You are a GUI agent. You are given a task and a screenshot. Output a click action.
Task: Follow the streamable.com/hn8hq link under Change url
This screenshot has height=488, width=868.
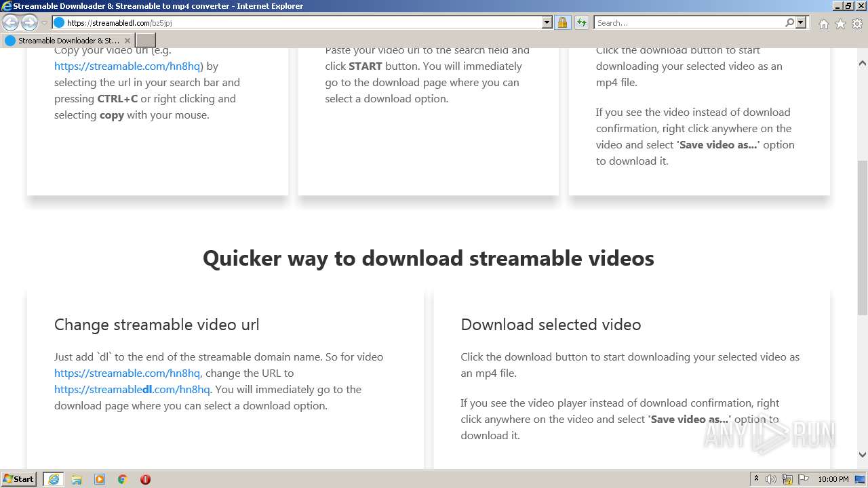click(127, 373)
